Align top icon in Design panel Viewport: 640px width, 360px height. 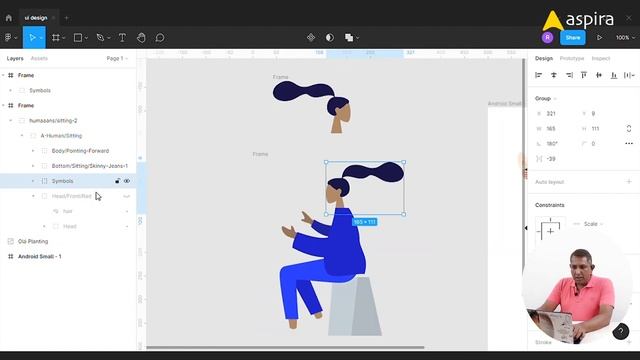click(x=584, y=75)
